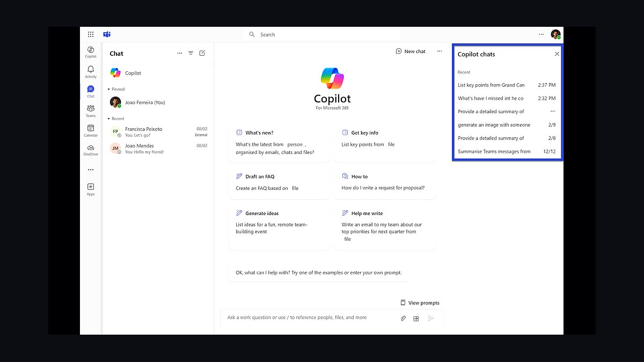Screen dimensions: 644x362
Task: Click the filter chats icon
Action: tap(191, 53)
